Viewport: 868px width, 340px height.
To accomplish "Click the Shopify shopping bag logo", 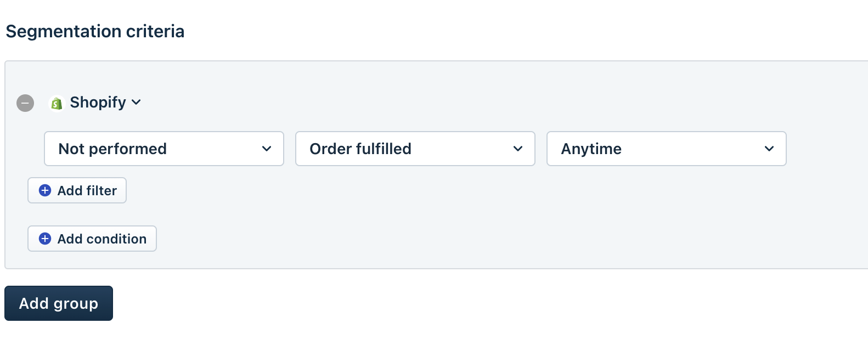I will click(x=56, y=103).
